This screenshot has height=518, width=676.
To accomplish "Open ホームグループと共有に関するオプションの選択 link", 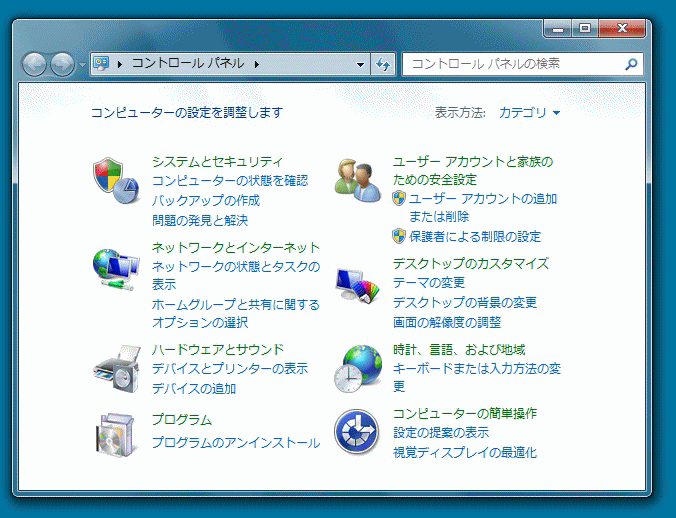I will tap(236, 313).
